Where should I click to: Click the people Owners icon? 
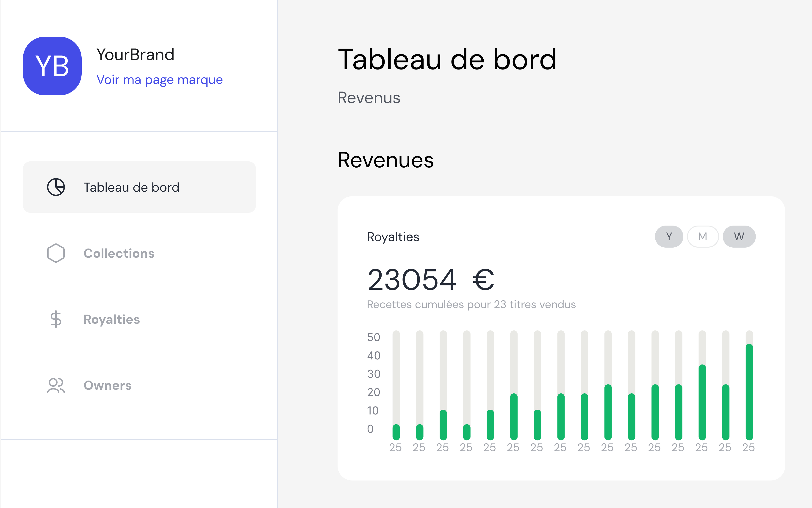coord(56,385)
